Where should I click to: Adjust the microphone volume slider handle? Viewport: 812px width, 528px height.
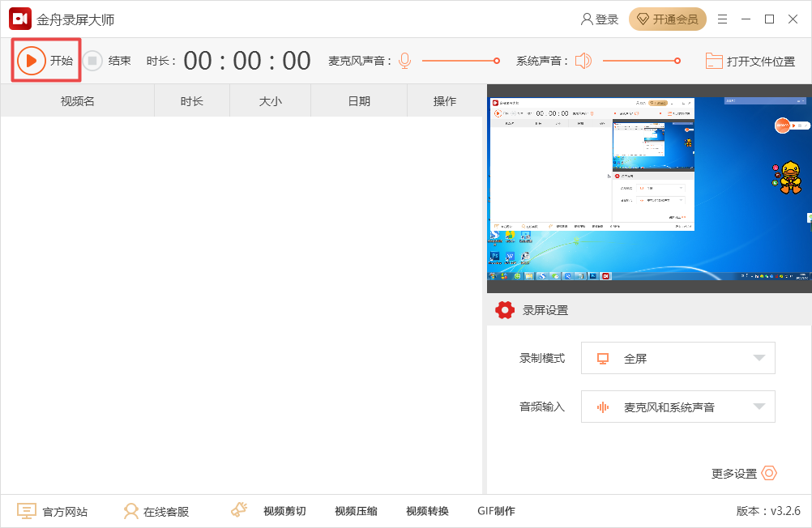[498, 61]
